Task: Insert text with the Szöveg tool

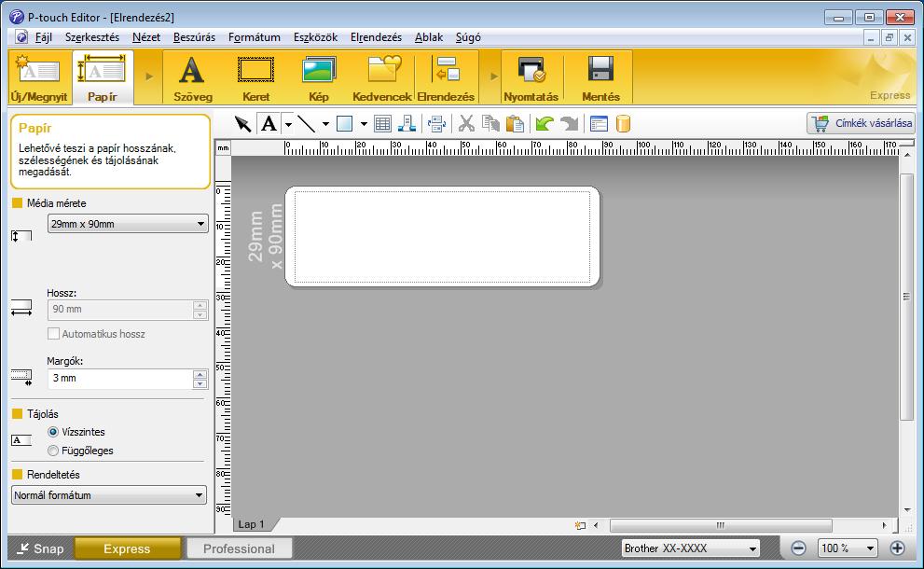Action: 192,77
